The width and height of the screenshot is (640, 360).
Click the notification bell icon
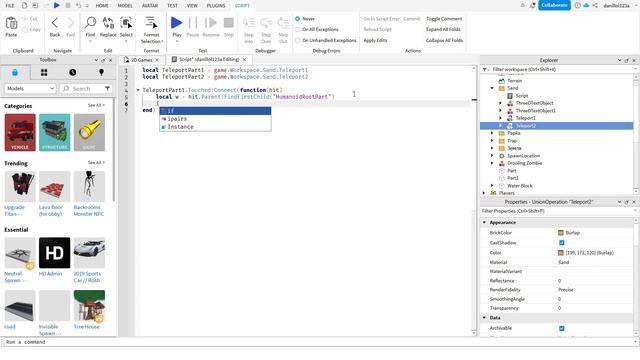coord(532,5)
